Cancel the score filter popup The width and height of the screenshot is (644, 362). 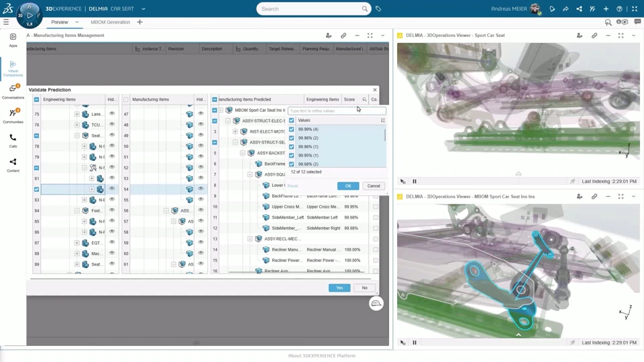pyautogui.click(x=374, y=186)
